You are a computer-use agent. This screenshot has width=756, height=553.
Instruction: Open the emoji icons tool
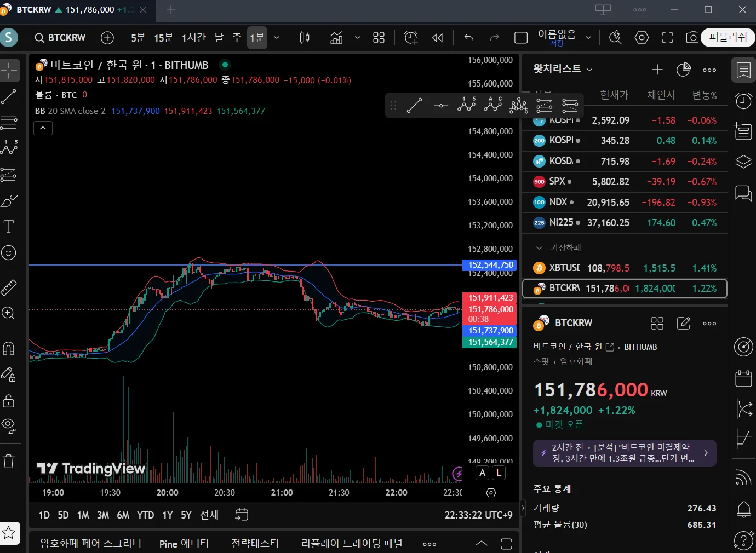point(9,252)
